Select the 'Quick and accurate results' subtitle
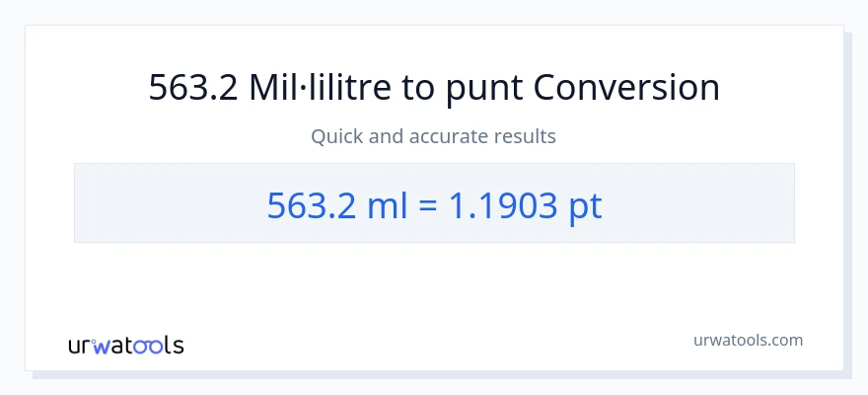868x395 pixels. (x=434, y=136)
